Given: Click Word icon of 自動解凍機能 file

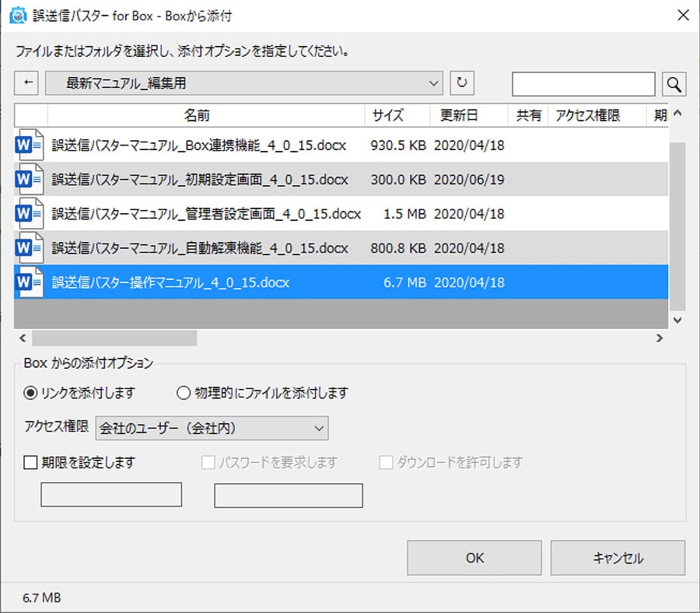Looking at the screenshot, I should pyautogui.click(x=30, y=248).
